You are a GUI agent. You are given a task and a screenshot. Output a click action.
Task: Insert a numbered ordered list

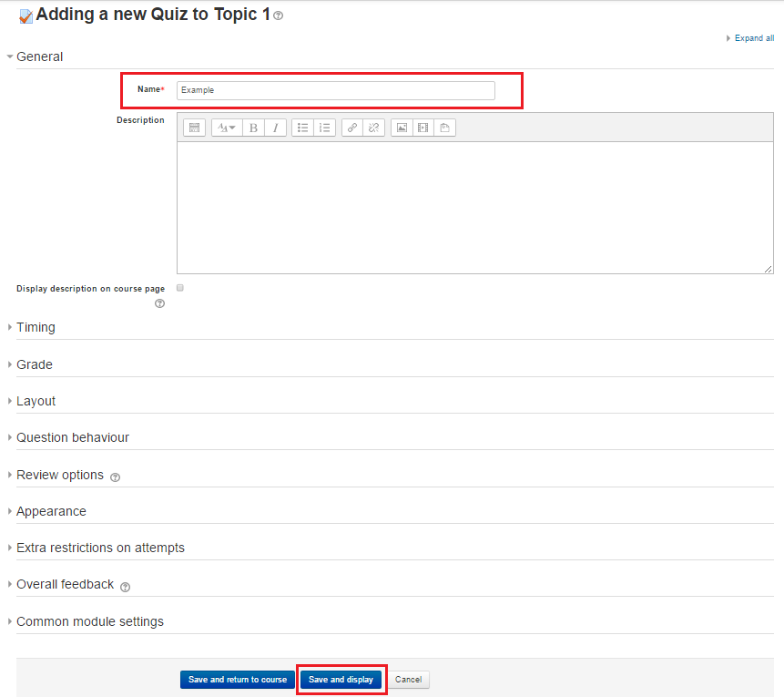point(324,128)
